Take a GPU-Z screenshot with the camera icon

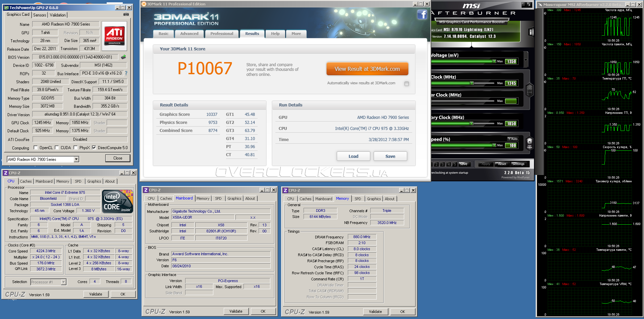(126, 14)
